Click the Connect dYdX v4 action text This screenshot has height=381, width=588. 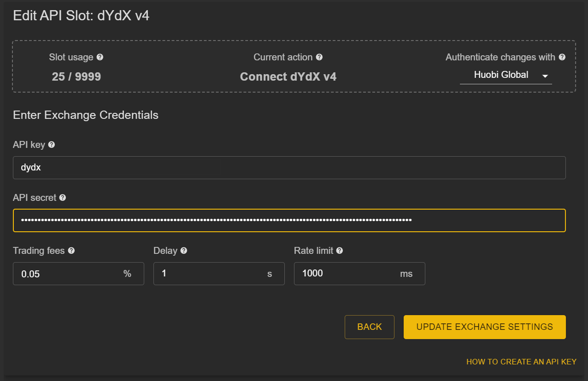pos(288,77)
